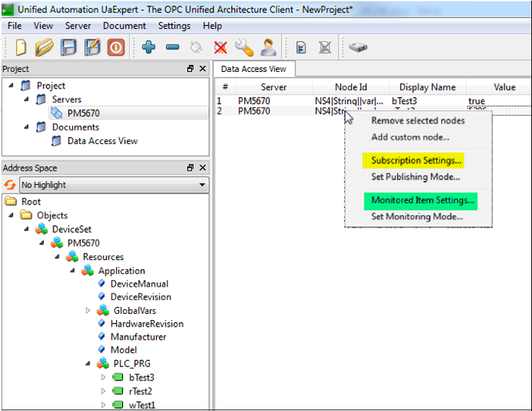Add server with the blue plus icon
The image size is (532, 411).
149,47
